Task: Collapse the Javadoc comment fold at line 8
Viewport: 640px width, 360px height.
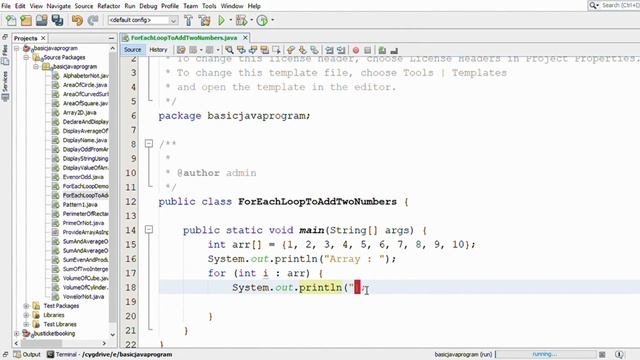Action: click(x=149, y=144)
